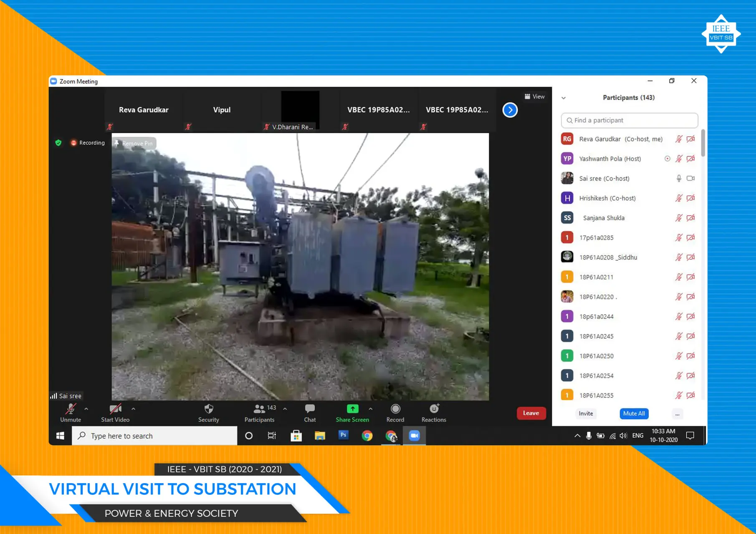
Task: Toggle microphone icon for Yashwanth Pola
Action: (679, 159)
